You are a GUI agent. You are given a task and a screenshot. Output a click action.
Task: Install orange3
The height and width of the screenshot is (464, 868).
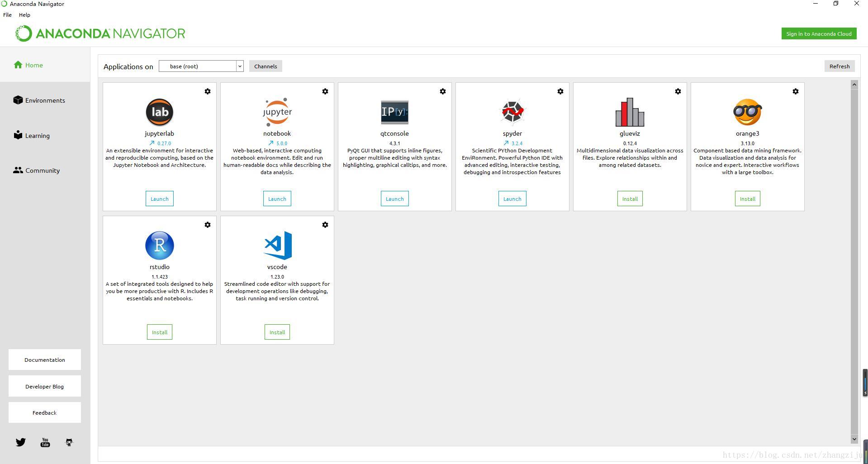pos(748,199)
